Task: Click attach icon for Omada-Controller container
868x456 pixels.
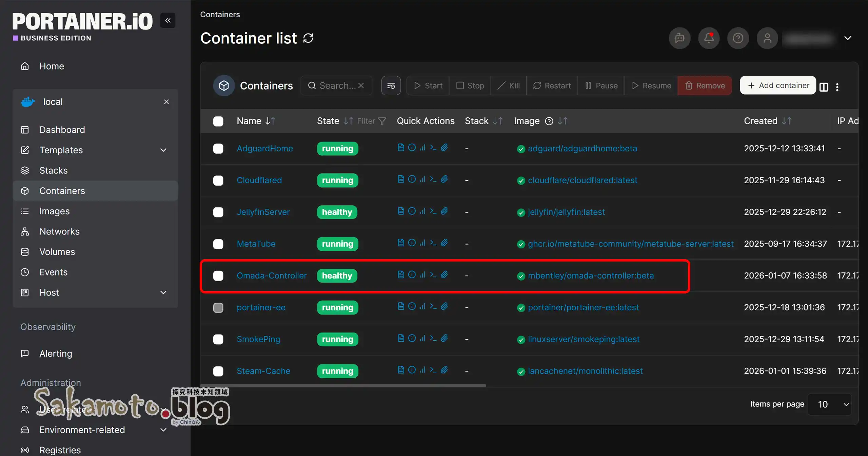Action: point(444,274)
